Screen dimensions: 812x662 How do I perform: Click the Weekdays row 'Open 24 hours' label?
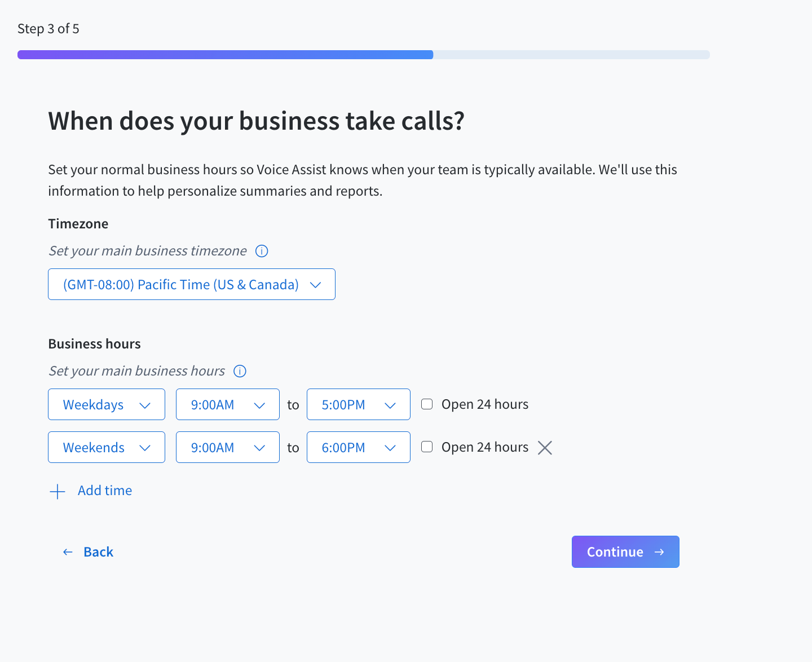pos(484,404)
